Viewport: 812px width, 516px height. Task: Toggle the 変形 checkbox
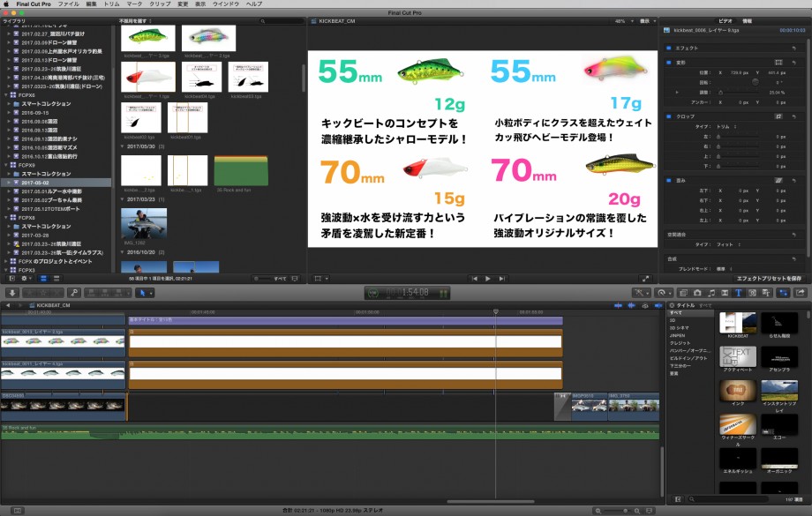coord(668,63)
